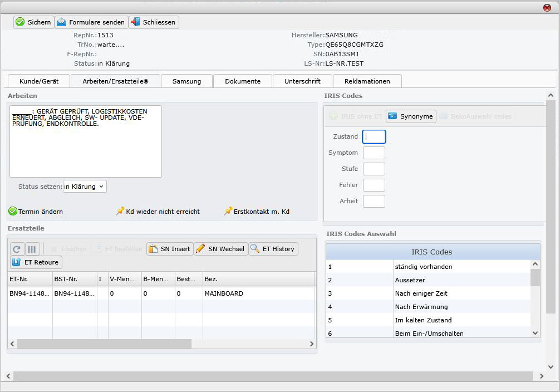Select IRIS code 'Nach Erwärmung'
This screenshot has width=560, height=392.
(x=428, y=307)
